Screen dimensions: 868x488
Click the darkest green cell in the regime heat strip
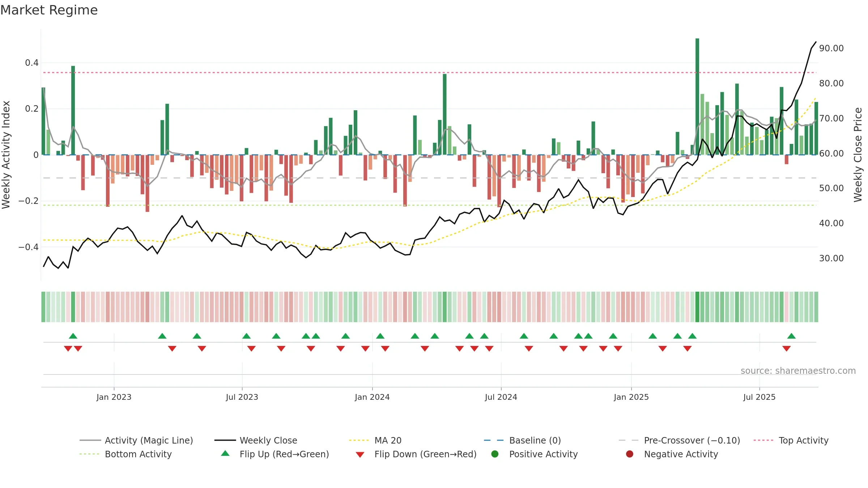697,307
